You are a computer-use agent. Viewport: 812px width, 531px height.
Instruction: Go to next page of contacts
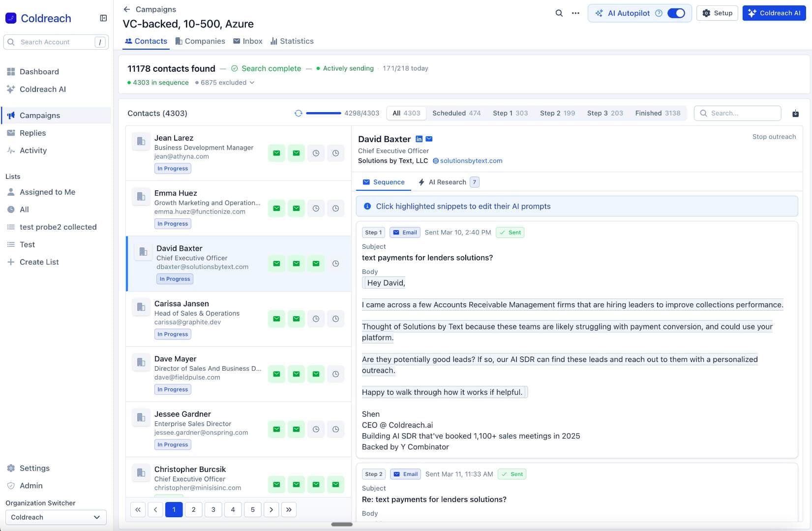(271, 509)
